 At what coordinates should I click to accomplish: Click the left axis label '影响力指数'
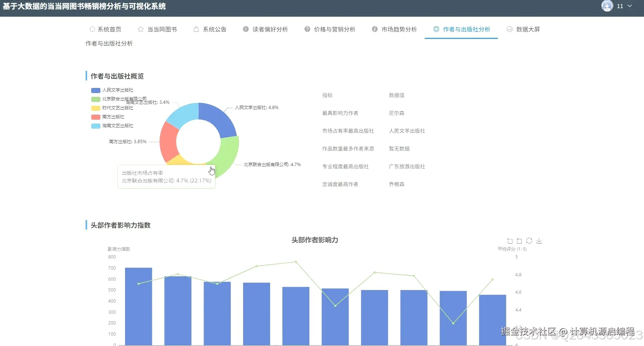119,249
